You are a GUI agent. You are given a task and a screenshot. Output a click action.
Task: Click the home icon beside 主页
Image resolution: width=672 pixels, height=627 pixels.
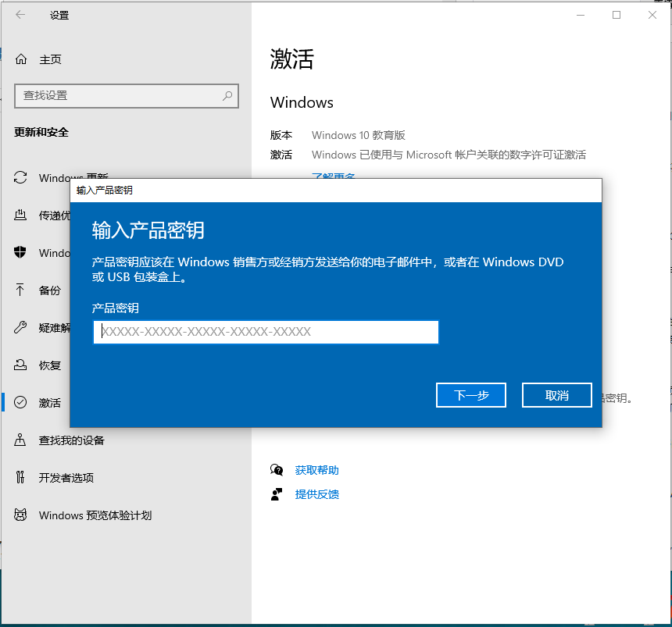21,59
